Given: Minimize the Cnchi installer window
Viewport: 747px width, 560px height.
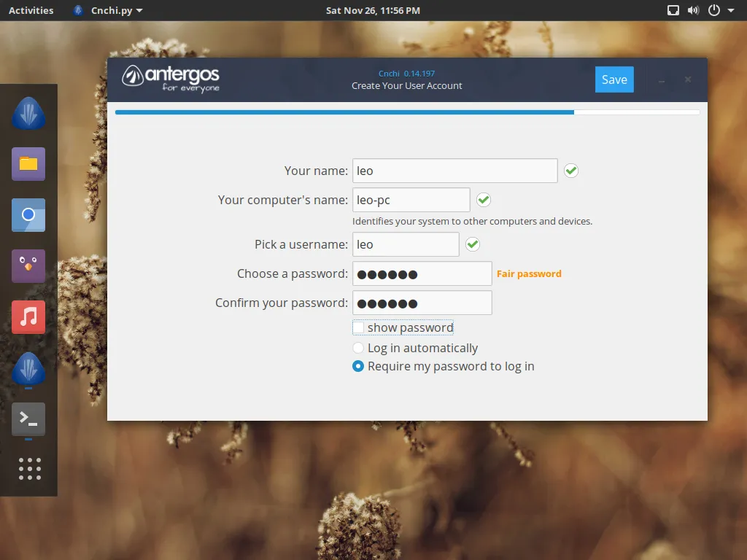Looking at the screenshot, I should point(662,80).
